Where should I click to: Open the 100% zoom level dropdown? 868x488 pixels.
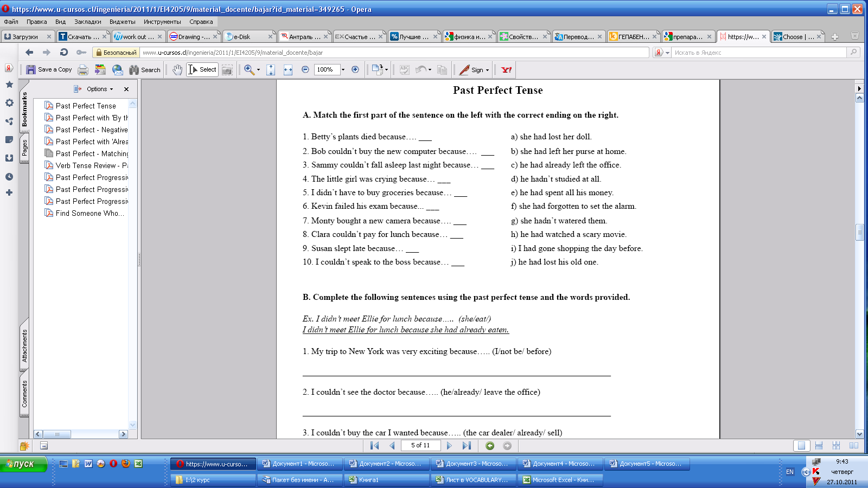pyautogui.click(x=343, y=69)
